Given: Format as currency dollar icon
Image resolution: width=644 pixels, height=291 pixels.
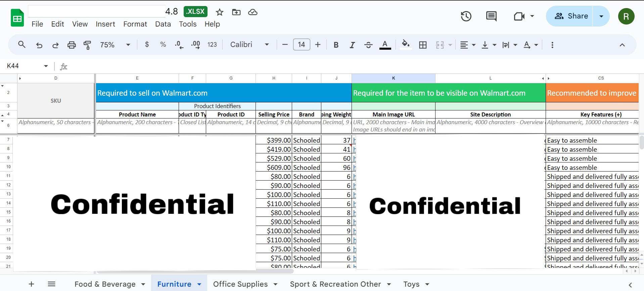Looking at the screenshot, I should [147, 45].
